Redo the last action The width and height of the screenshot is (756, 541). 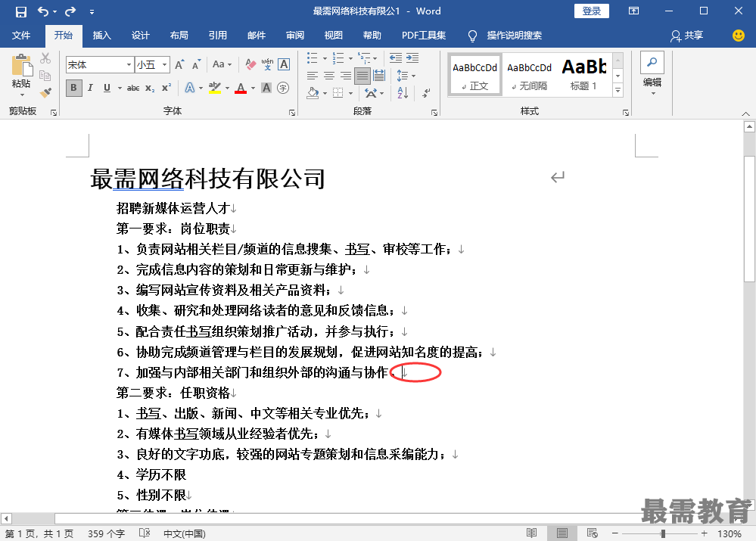(70, 11)
